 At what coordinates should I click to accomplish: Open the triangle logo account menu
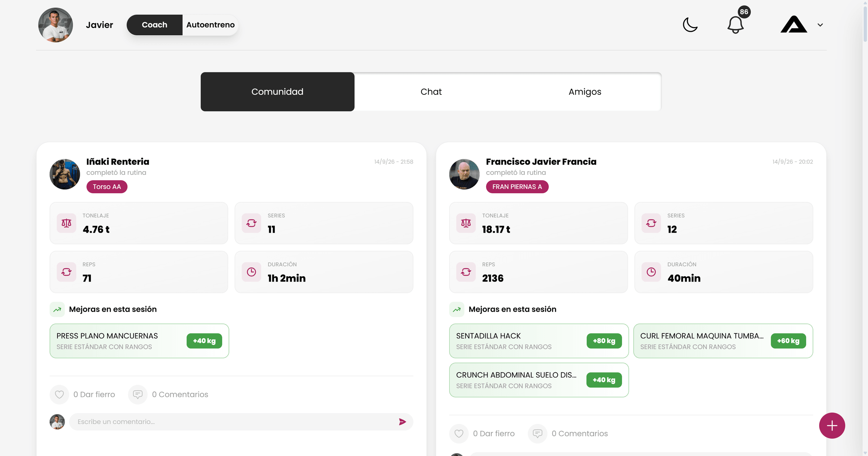point(794,25)
